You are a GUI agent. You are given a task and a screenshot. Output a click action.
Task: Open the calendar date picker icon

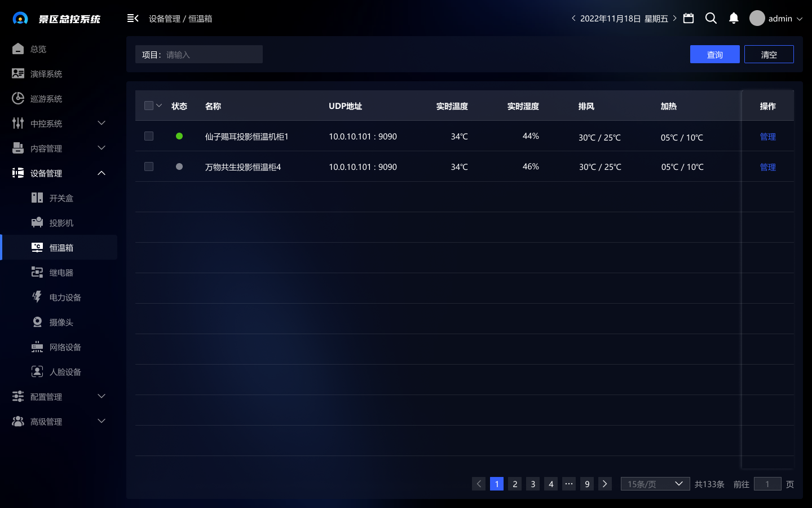pyautogui.click(x=688, y=19)
